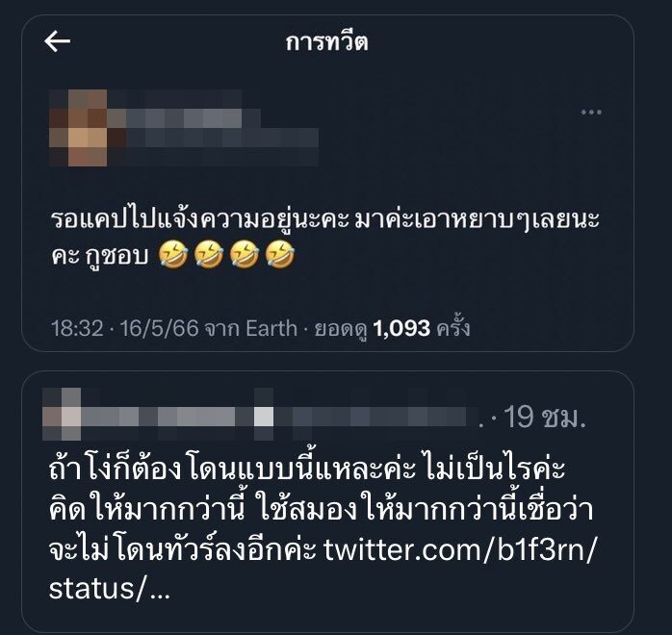Go back using the left arrow
This screenshot has height=635, width=672.
(57, 41)
